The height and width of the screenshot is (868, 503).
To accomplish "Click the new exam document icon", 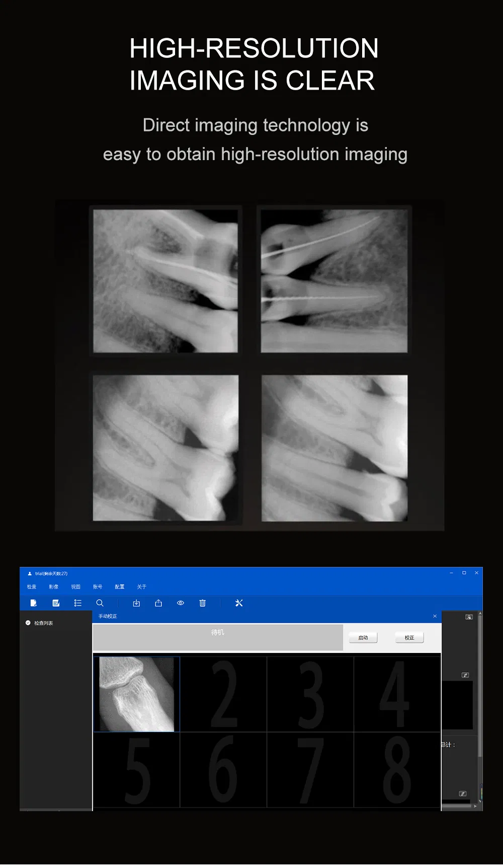I will pos(34,603).
